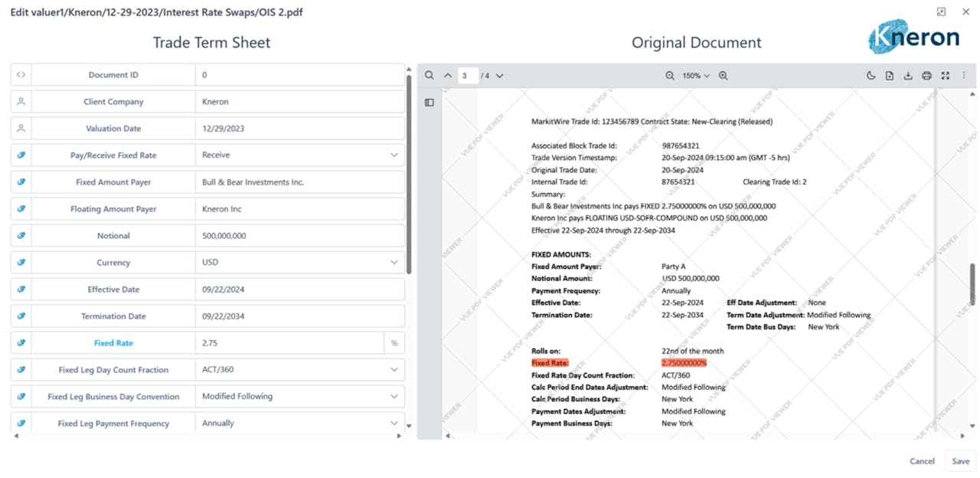Open PDF viewer search magnifier
980x478 pixels.
pyautogui.click(x=430, y=76)
